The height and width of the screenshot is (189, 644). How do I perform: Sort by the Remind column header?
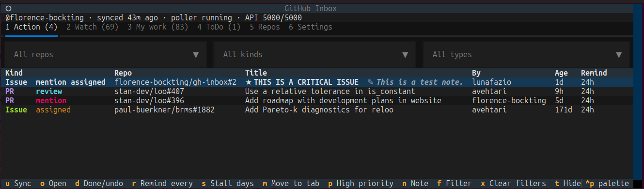click(594, 73)
